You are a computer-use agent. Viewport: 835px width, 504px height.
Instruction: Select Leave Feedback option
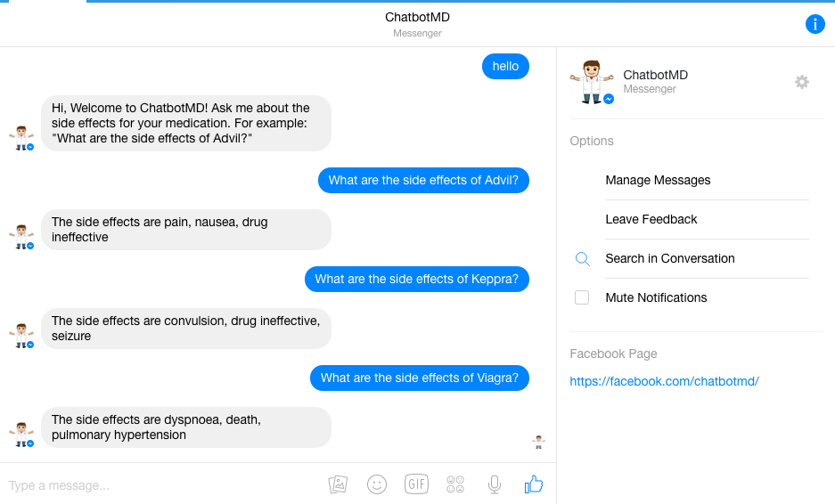tap(651, 219)
